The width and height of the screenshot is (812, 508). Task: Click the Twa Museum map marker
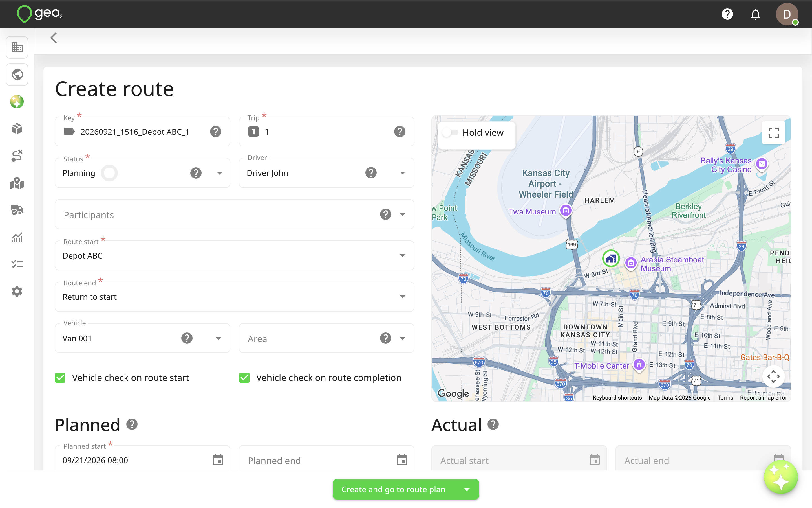coord(566,211)
